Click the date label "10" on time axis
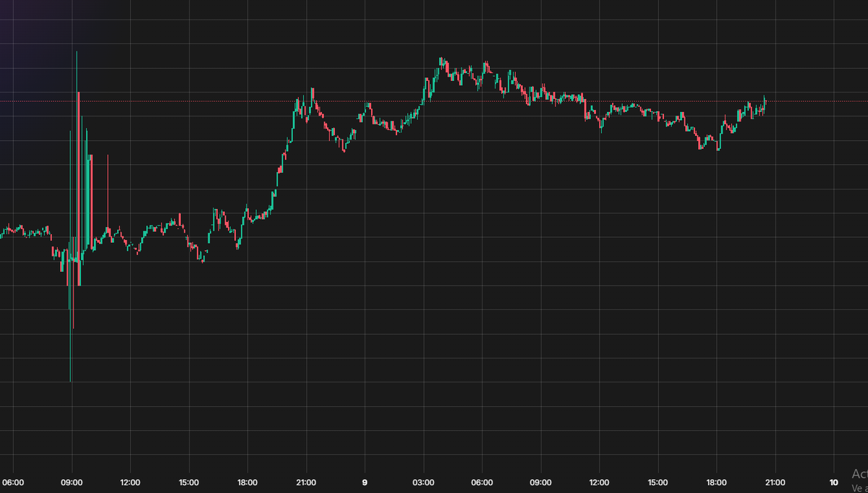This screenshot has width=868, height=493. [834, 482]
